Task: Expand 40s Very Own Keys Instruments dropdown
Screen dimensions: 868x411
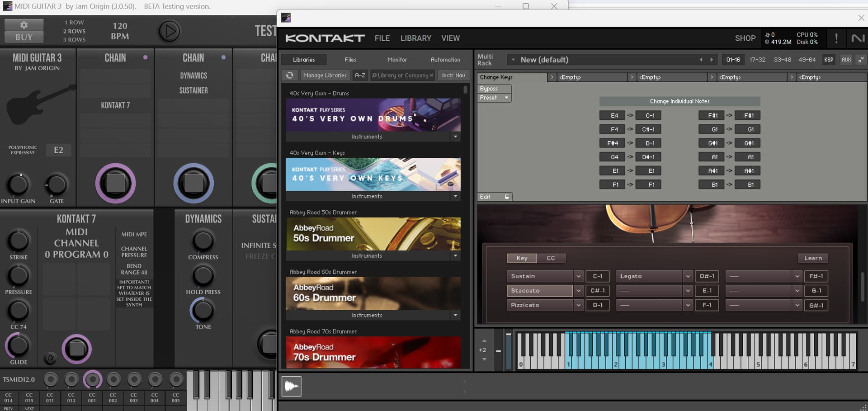Action: tap(455, 196)
